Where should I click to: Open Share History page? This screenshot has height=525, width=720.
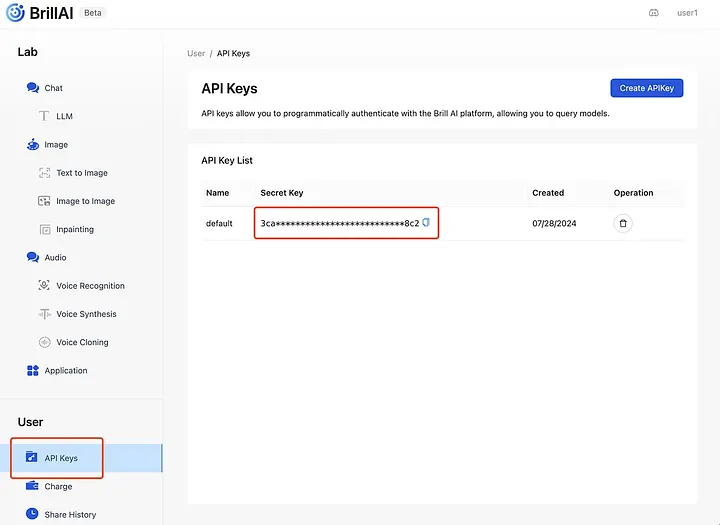click(x=70, y=514)
